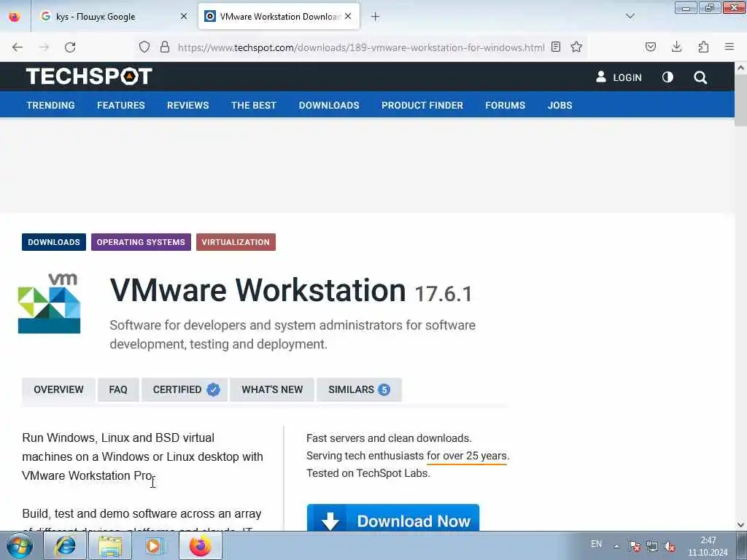
Task: Open the taskbar clock and date
Action: coord(708,546)
